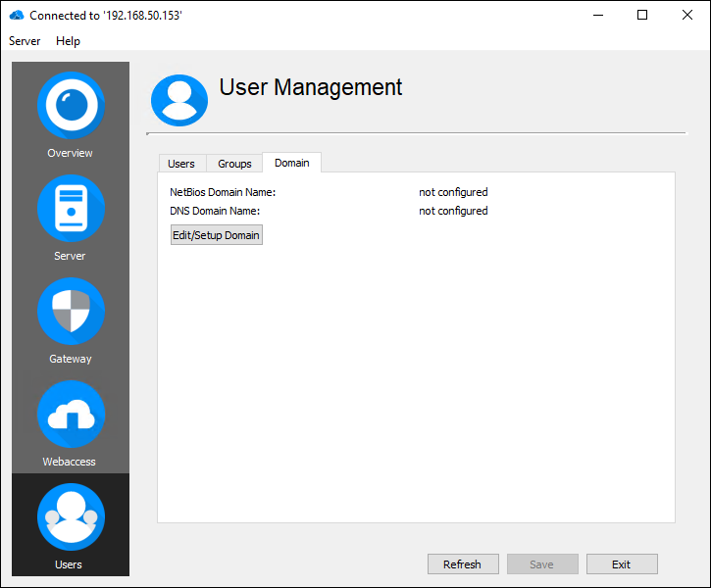The image size is (711, 588).
Task: Switch to the Users tab
Action: 181,164
